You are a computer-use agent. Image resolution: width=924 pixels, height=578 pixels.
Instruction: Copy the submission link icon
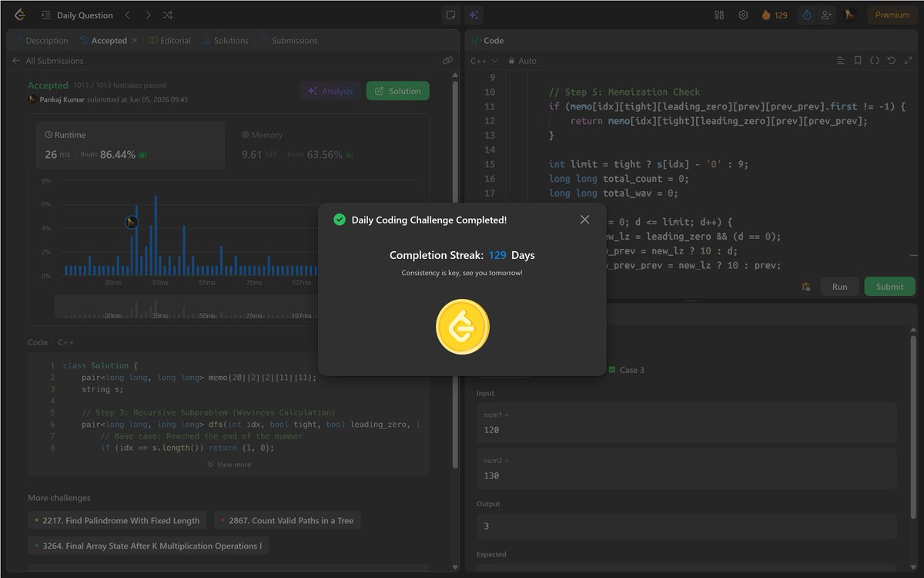447,60
